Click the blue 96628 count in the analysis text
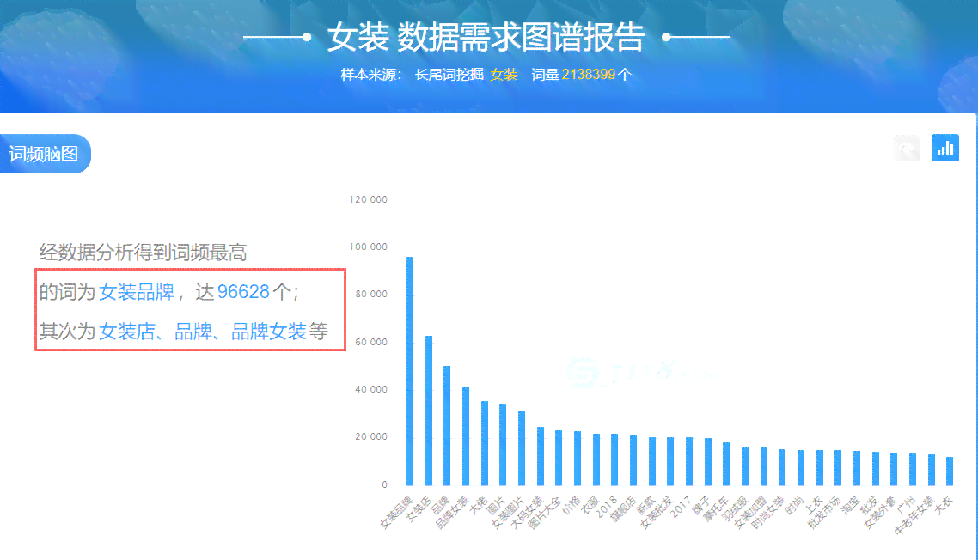 click(x=243, y=292)
